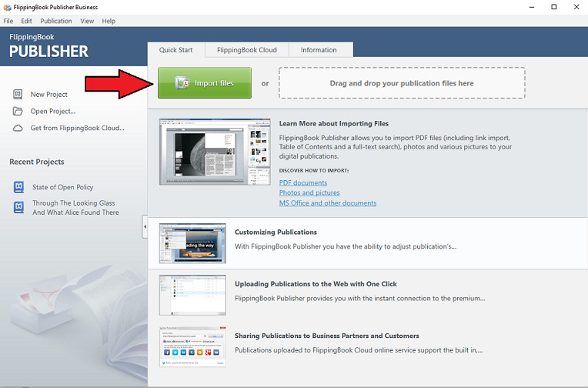588x388 pixels.
Task: Minimize the FlippingBook Publisher window
Action: (x=531, y=7)
